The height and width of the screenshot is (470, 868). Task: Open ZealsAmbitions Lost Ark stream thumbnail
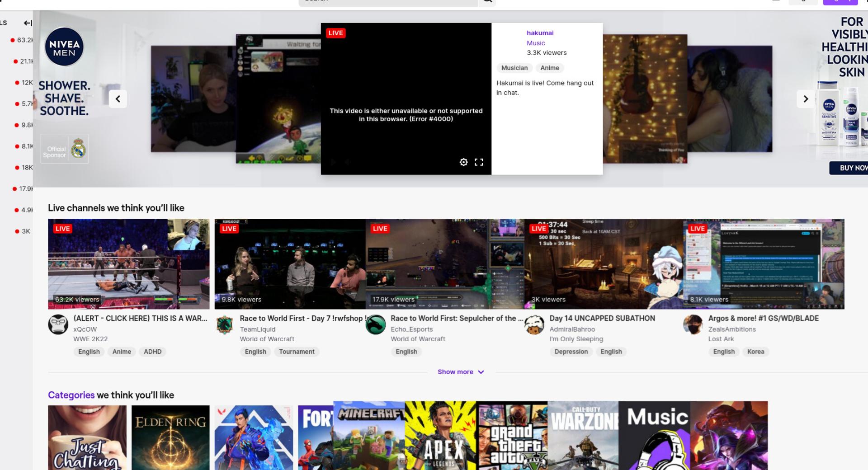pos(764,264)
